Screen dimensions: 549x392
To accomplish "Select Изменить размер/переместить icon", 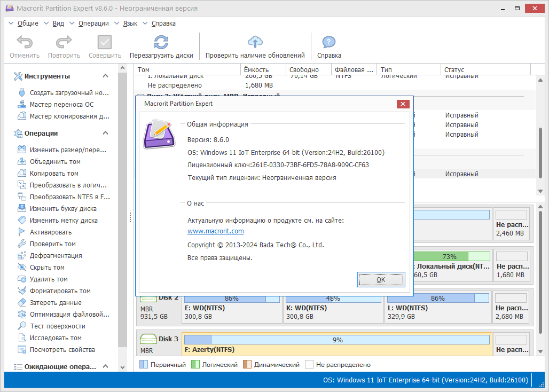I will [22, 150].
